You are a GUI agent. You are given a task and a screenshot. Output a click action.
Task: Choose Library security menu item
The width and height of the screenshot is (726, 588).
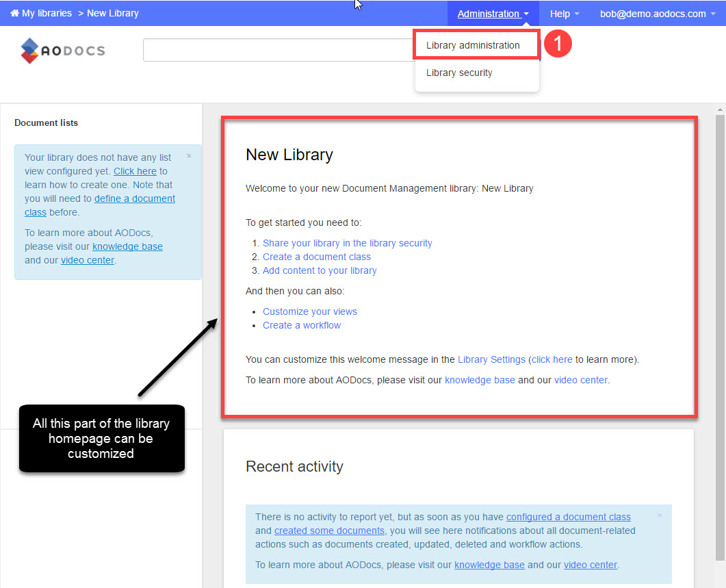[x=459, y=73]
